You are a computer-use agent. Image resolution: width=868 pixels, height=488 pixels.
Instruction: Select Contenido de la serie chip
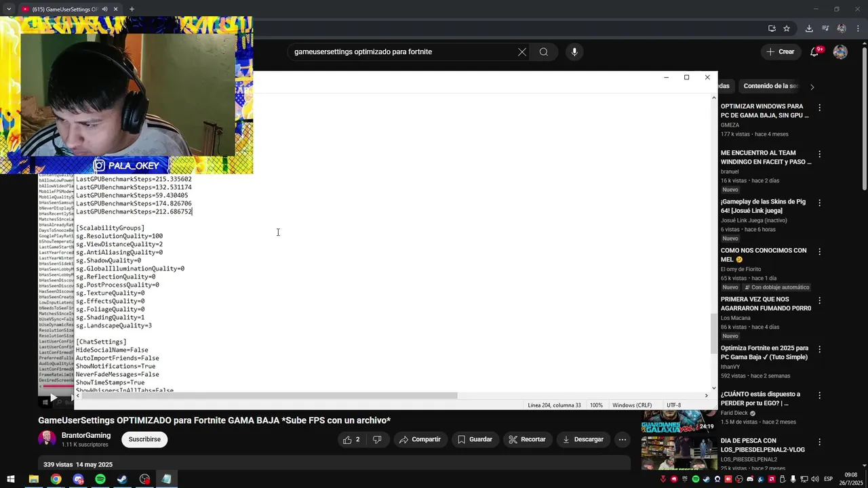pos(770,86)
